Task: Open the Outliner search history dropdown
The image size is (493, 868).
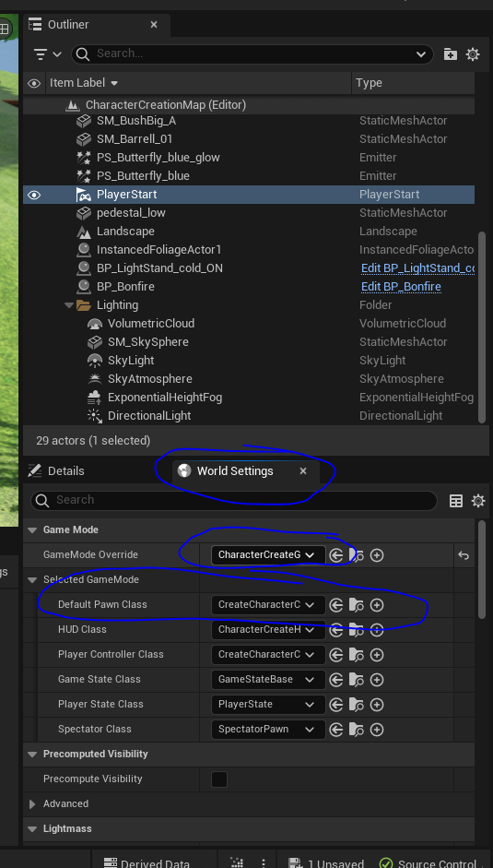Action: pos(420,54)
